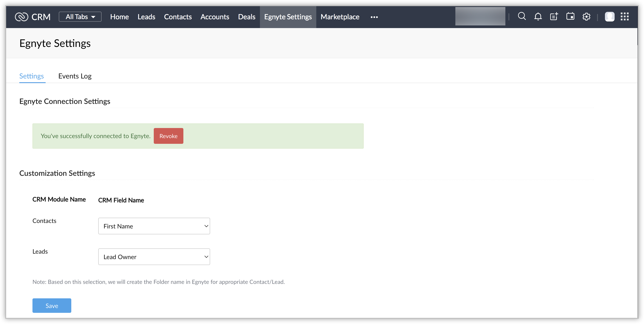Click the CRM logo icon
The height and width of the screenshot is (324, 644).
[21, 17]
